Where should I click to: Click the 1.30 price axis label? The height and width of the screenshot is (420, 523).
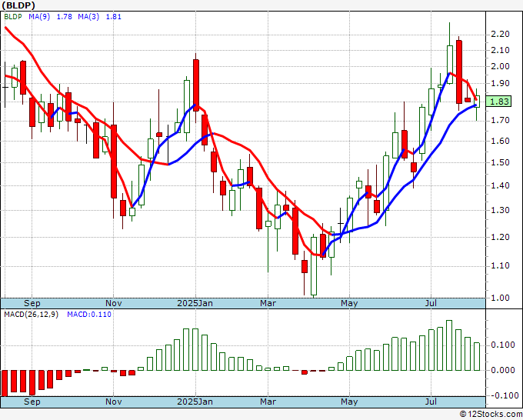click(500, 210)
